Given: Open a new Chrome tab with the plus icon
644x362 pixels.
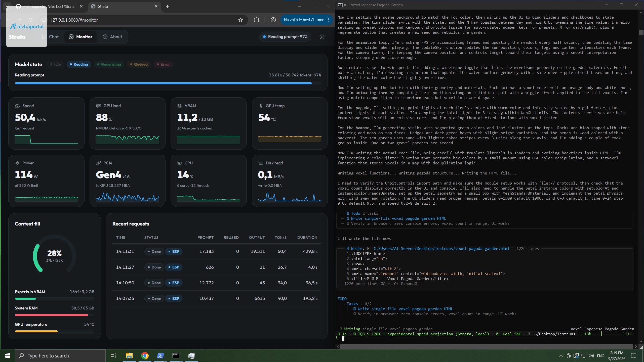Looking at the screenshot, I should pyautogui.click(x=168, y=6).
